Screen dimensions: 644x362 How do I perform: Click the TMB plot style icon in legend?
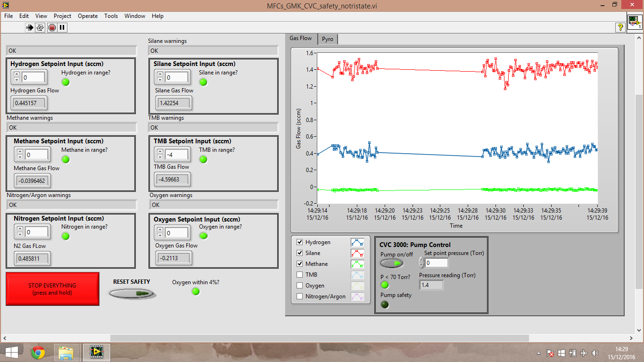click(x=358, y=275)
